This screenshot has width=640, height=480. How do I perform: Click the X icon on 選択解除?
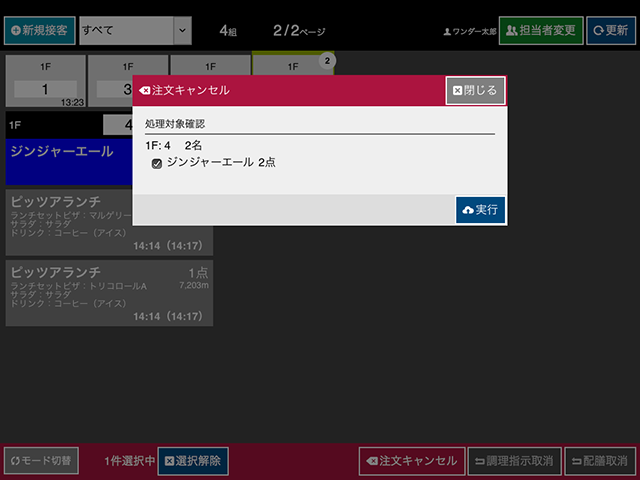[x=170, y=461]
